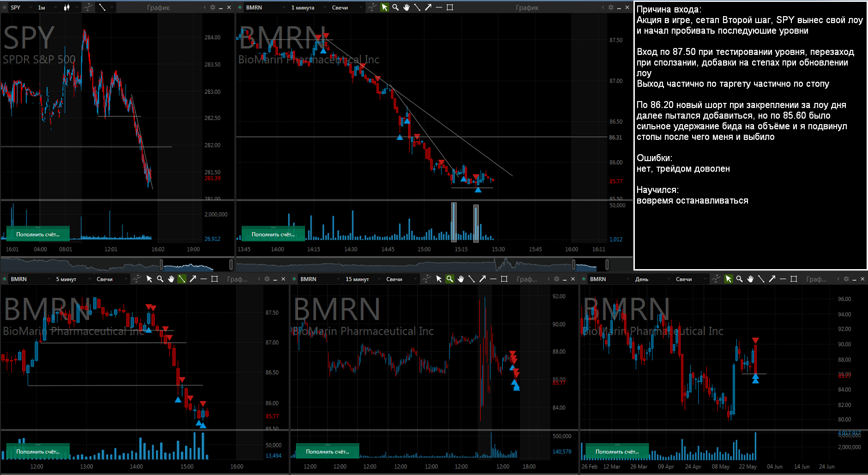868x475 pixels.
Task: Select hand pan tool in BMRN 15-minute chart
Action: [461, 279]
